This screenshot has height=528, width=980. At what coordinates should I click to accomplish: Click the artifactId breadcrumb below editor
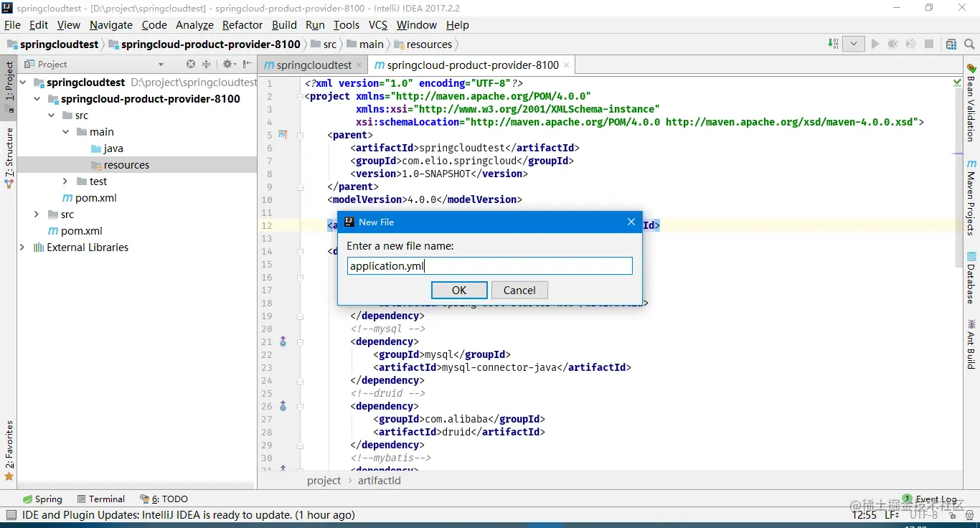(380, 481)
